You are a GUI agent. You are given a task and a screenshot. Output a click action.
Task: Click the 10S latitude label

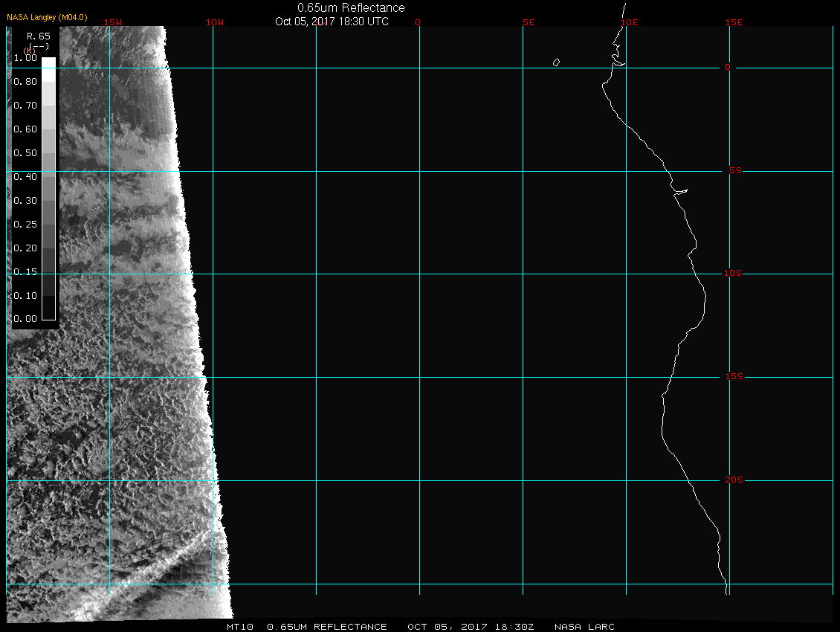point(733,274)
